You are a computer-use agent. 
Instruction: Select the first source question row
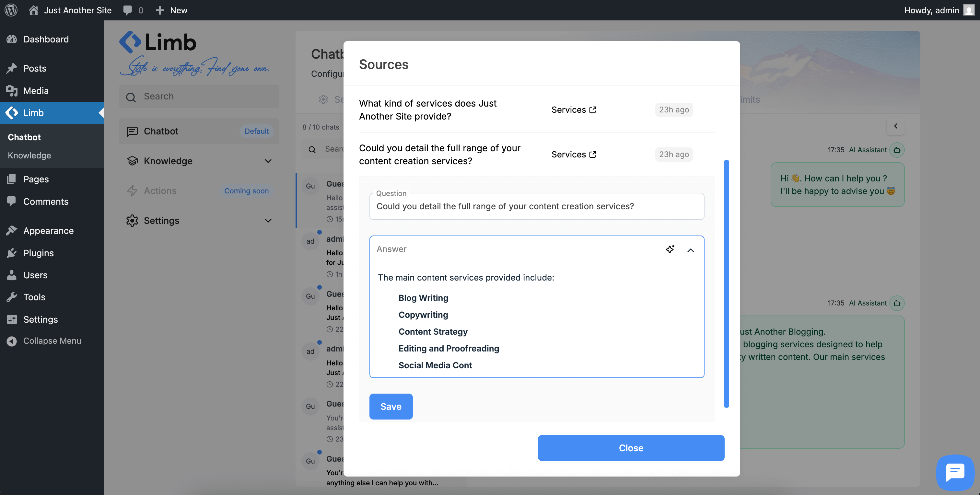point(428,110)
